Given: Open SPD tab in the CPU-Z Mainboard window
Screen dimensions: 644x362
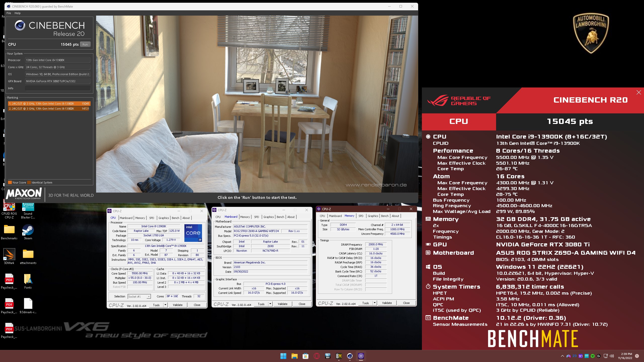Looking at the screenshot, I should [x=257, y=217].
